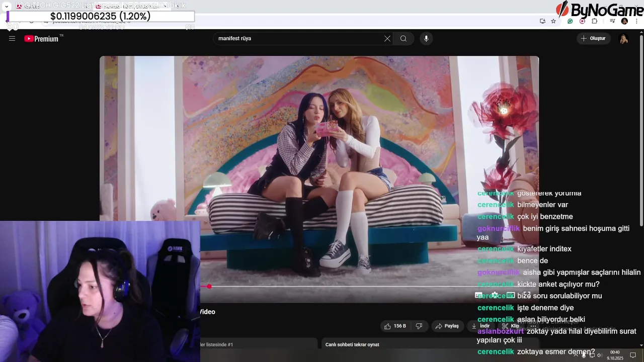The height and width of the screenshot is (362, 644).
Task: Open Chrome extensions puzzle icon
Action: point(595,21)
